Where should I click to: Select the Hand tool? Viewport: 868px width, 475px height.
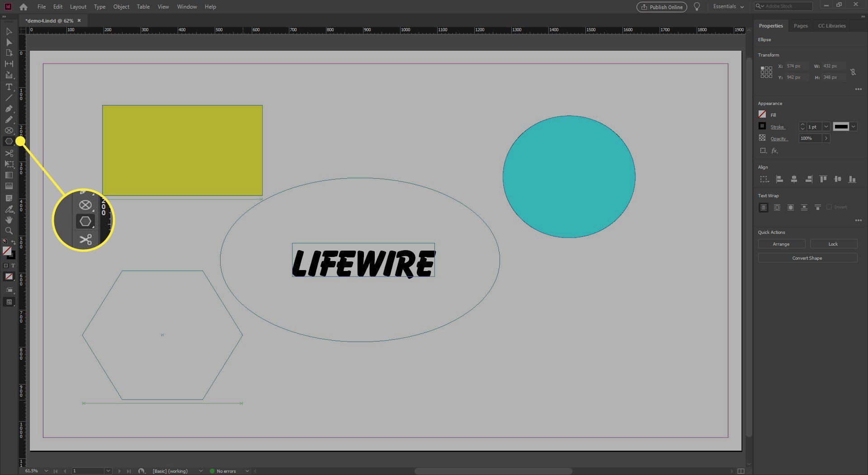click(x=9, y=220)
